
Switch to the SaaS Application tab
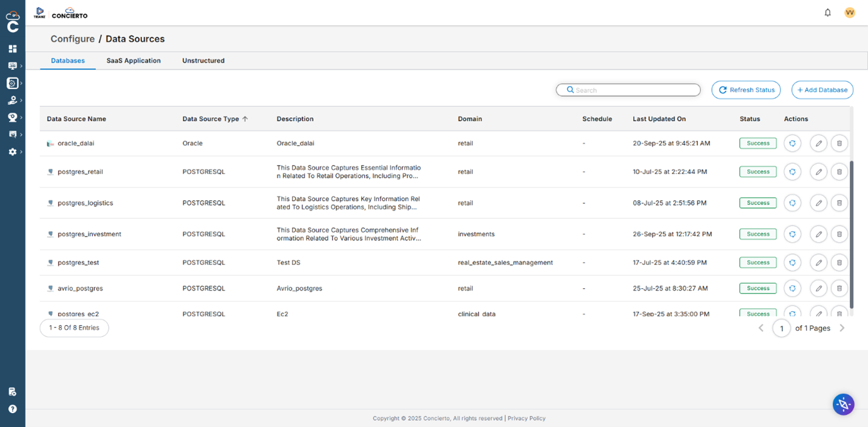(134, 61)
